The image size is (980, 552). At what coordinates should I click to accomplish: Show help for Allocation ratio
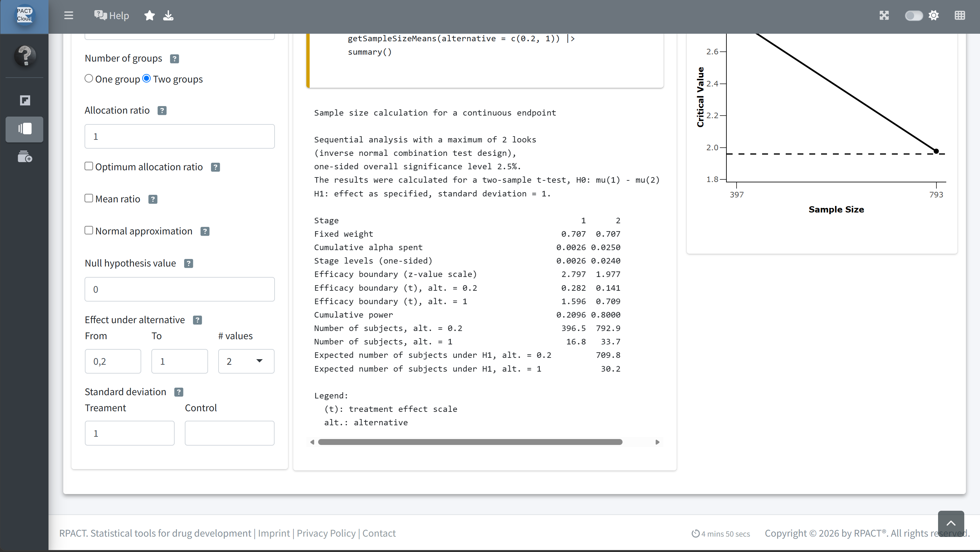(162, 111)
